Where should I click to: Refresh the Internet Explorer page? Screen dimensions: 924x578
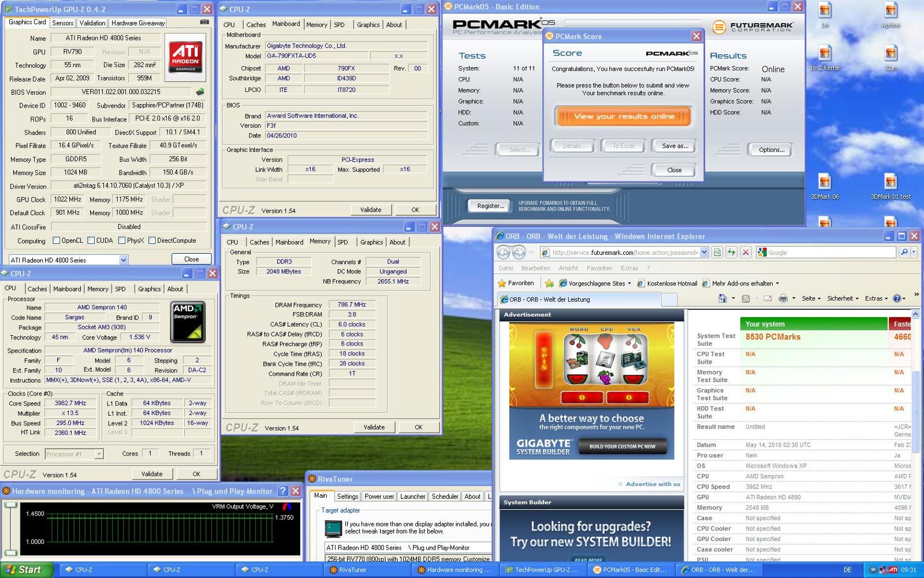pos(731,252)
